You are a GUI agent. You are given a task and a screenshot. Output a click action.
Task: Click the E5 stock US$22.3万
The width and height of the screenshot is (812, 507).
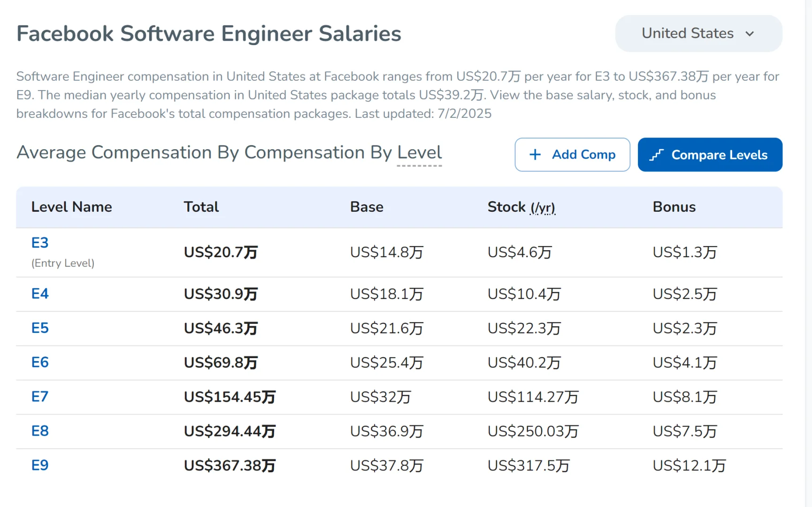(x=524, y=328)
